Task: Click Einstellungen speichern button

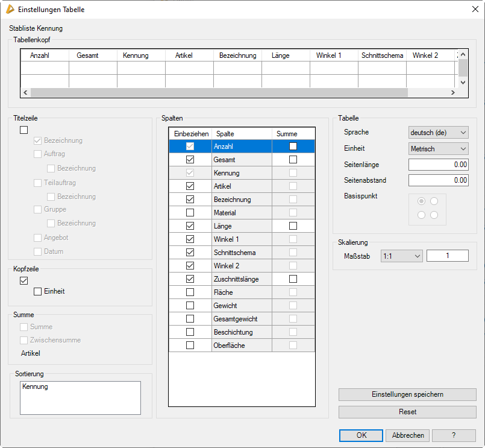Action: 407,394
